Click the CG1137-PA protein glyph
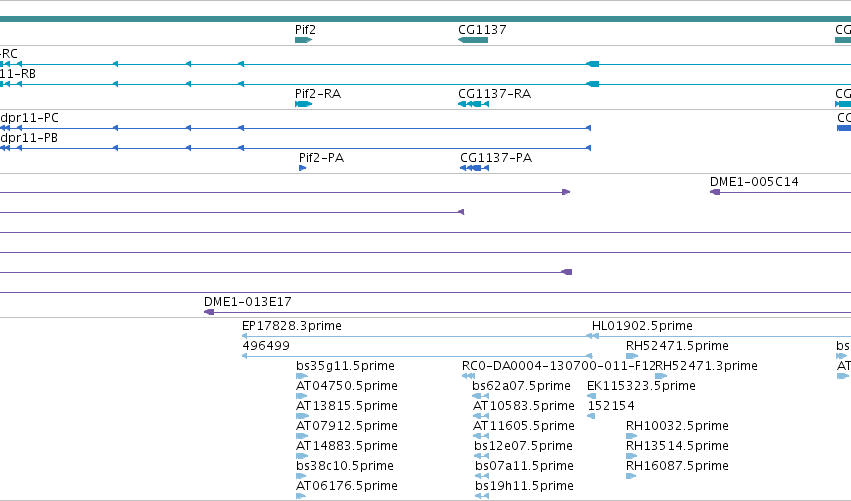Image resolution: width=851 pixels, height=501 pixels. 474,168
